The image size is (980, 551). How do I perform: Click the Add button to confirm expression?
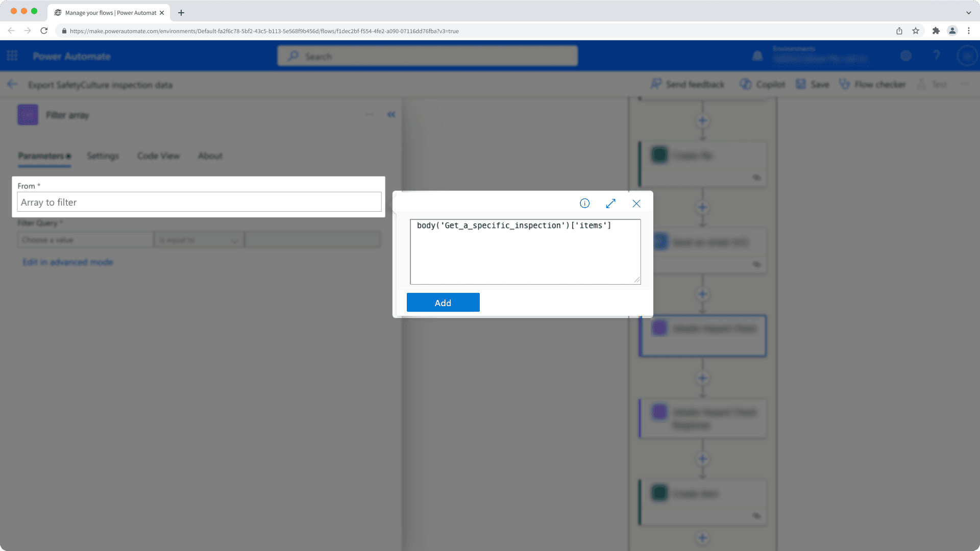click(x=443, y=302)
